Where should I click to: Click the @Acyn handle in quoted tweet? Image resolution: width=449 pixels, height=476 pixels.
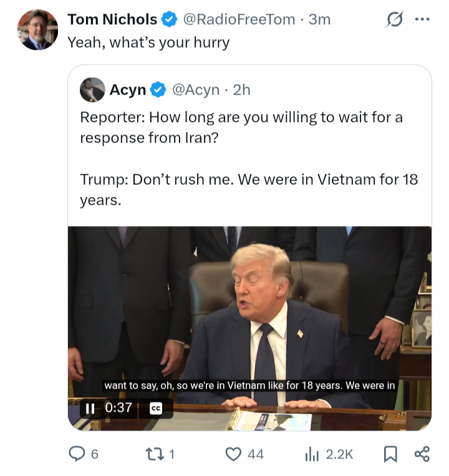[195, 90]
